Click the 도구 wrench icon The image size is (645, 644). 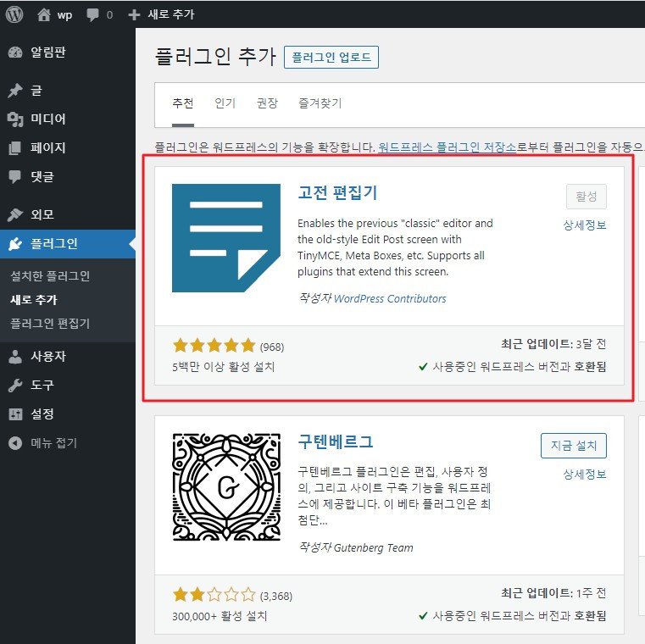click(15, 385)
